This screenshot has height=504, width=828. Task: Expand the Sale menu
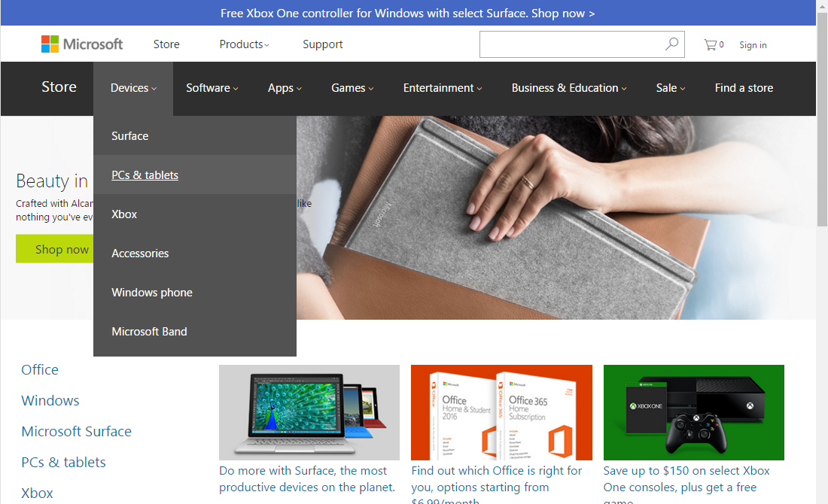[669, 88]
